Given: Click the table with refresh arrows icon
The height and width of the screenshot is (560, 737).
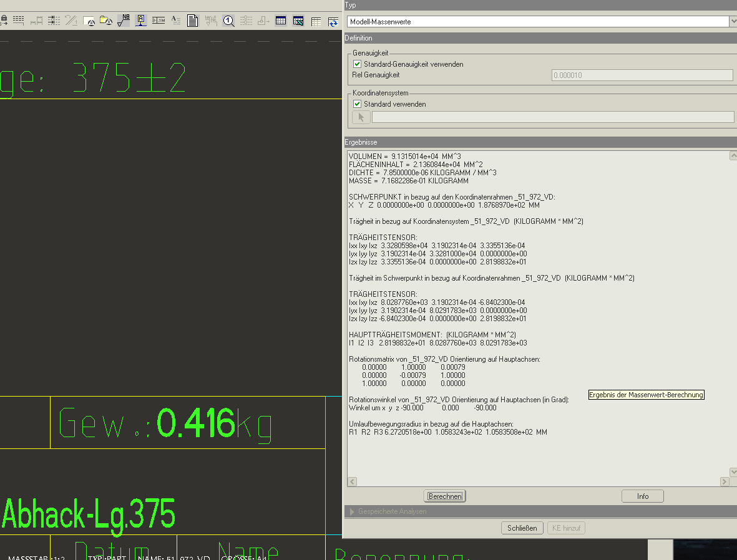Looking at the screenshot, I should click(333, 22).
